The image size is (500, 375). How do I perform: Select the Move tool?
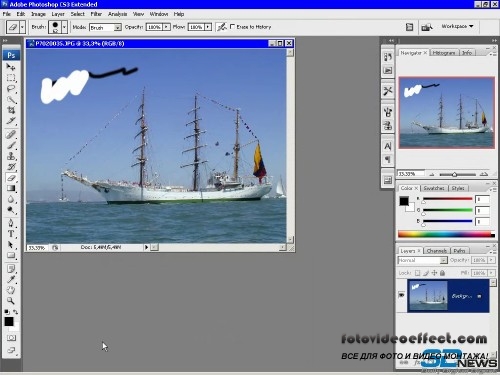[11, 67]
